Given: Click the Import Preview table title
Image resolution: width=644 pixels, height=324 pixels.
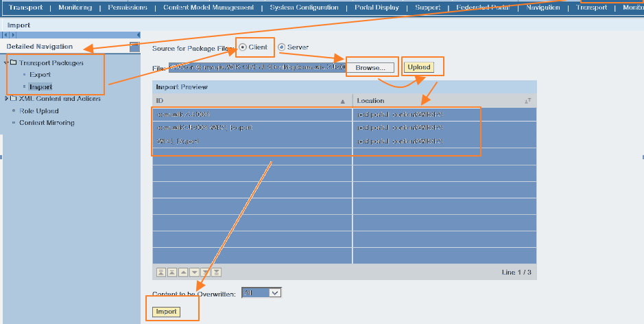Looking at the screenshot, I should [x=182, y=86].
